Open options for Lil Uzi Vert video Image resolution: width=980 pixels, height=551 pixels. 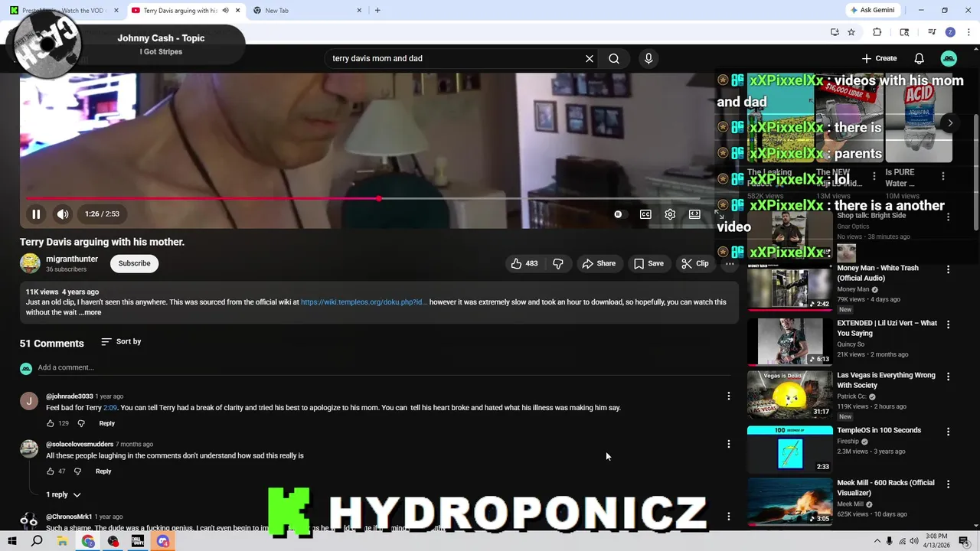click(949, 324)
